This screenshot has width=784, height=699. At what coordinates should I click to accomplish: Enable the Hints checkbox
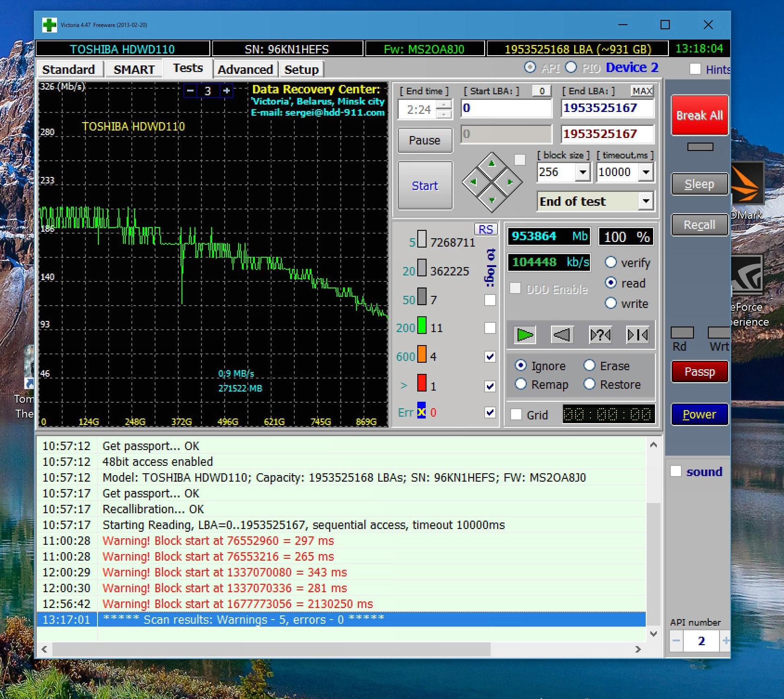tap(695, 69)
